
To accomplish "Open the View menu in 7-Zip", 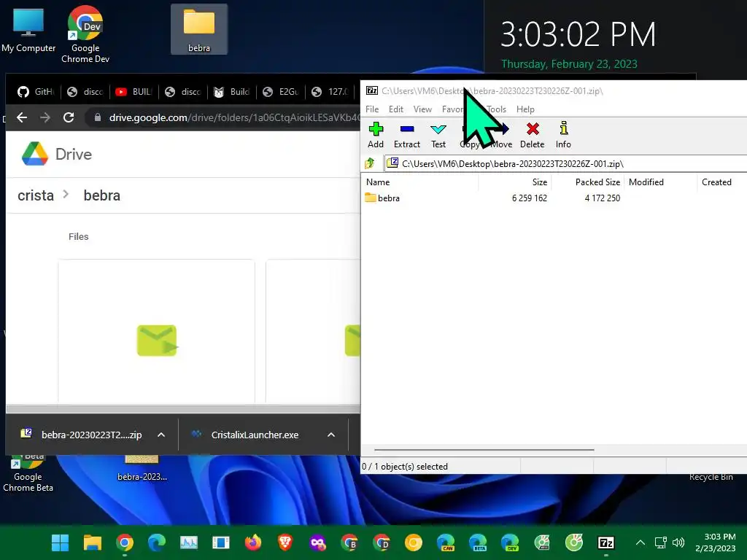I will point(422,109).
